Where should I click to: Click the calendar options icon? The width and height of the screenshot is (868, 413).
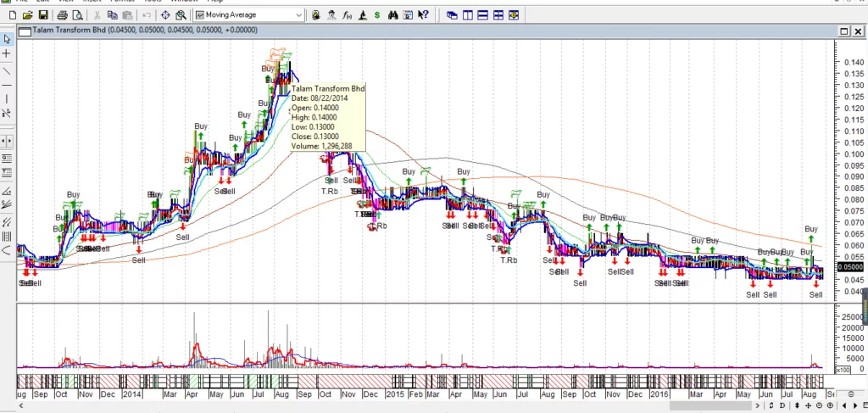(x=408, y=15)
